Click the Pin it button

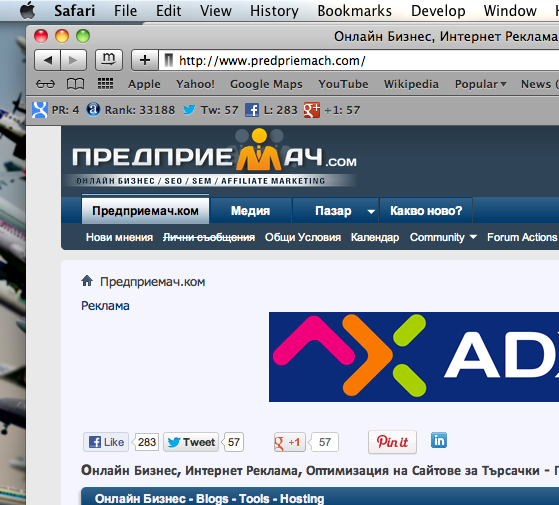pyautogui.click(x=392, y=442)
